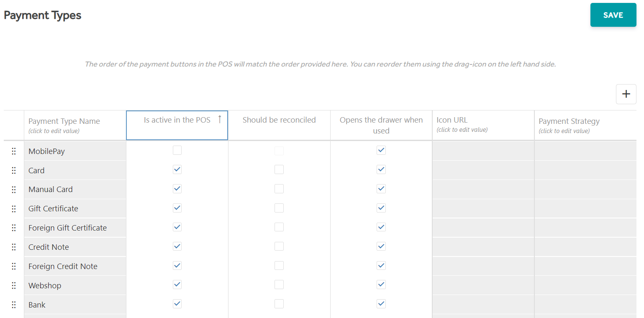The height and width of the screenshot is (318, 644).
Task: Uncheck Gift Certificate opens the drawer
Action: 381,208
